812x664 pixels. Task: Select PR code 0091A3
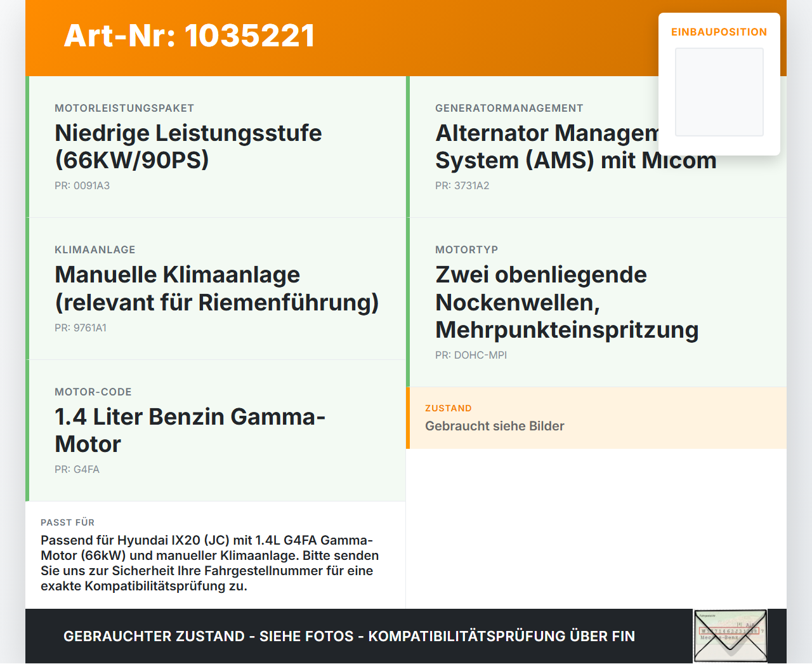pyautogui.click(x=82, y=186)
